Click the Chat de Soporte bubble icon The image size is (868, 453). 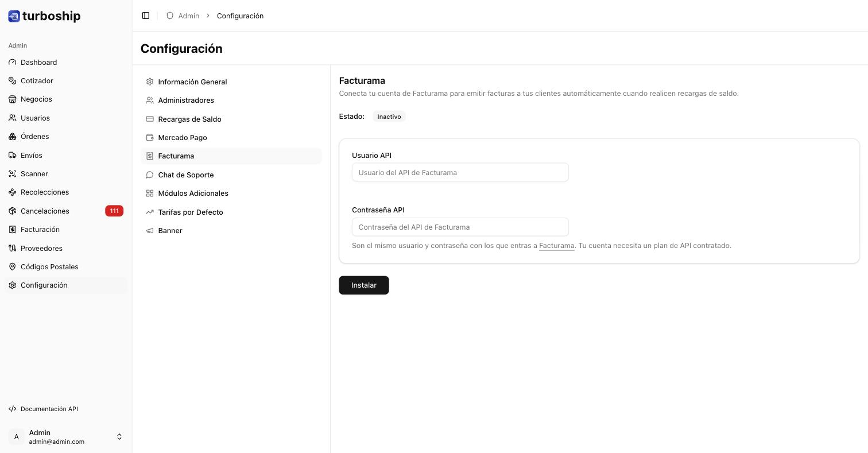(x=150, y=175)
